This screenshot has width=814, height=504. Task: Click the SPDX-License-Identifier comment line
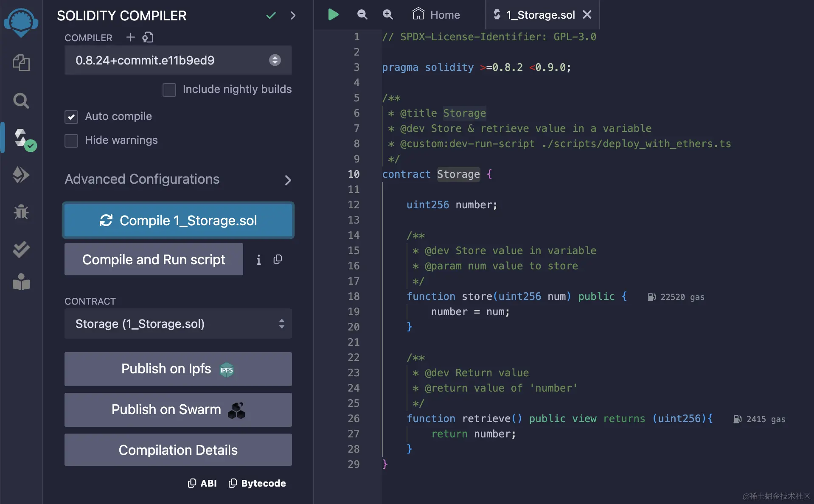point(489,37)
